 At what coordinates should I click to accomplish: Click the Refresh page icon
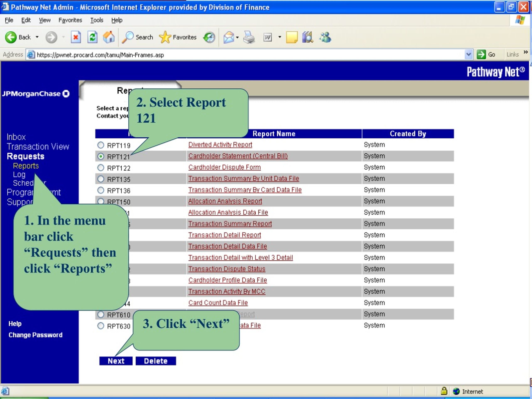point(92,37)
